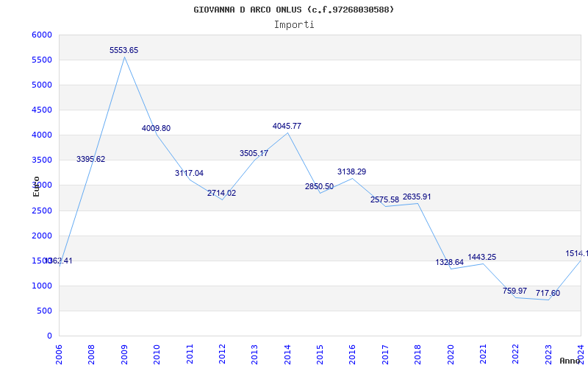
Task: Click the y-axis value 1000
Action: tap(42, 286)
